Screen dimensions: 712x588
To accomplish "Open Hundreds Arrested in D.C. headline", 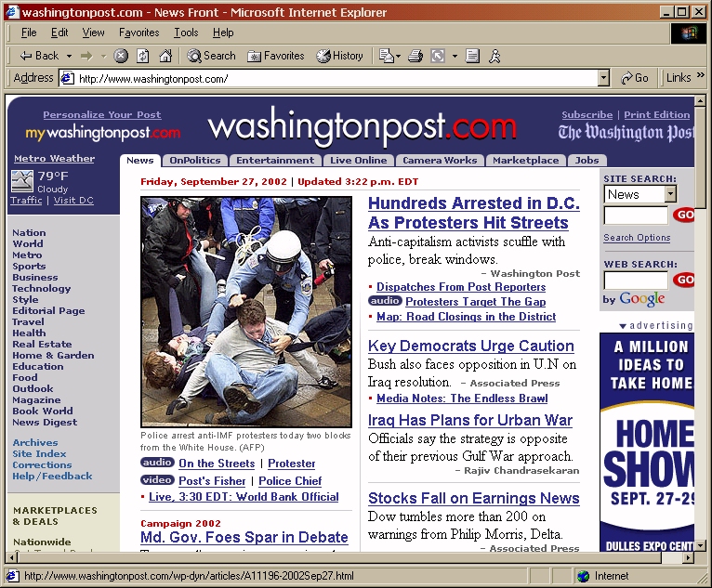I will pyautogui.click(x=473, y=213).
